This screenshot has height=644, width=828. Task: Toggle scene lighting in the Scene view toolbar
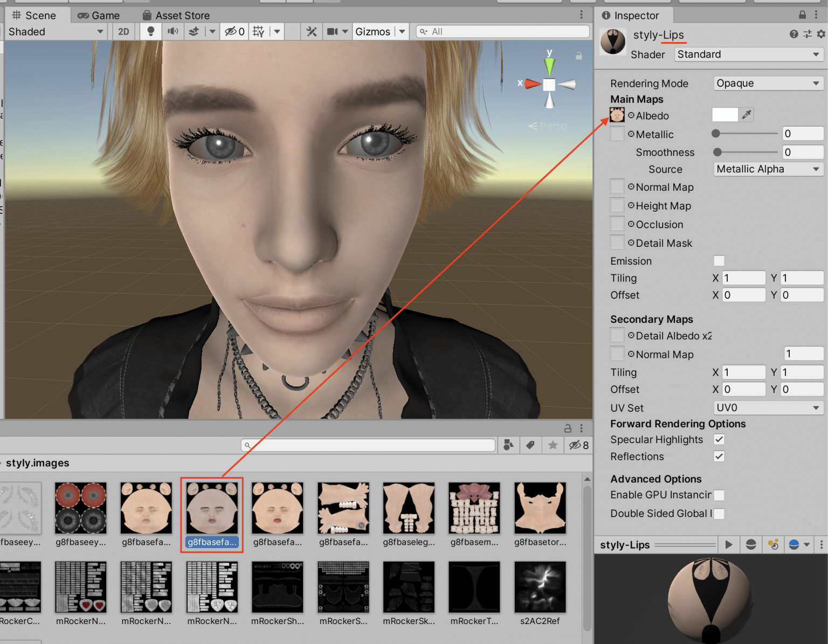(x=150, y=31)
